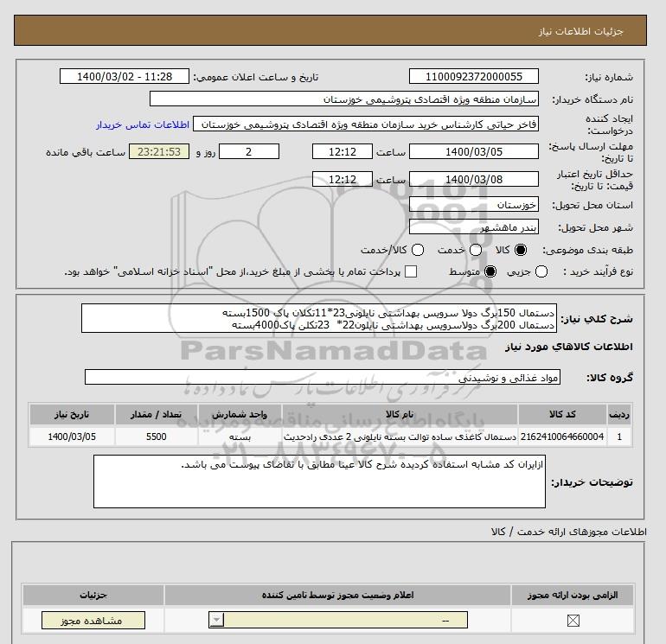Image resolution: width=666 pixels, height=644 pixels.
Task: Click the الزامی بودن ارائه مجوز header
Action: (573, 596)
